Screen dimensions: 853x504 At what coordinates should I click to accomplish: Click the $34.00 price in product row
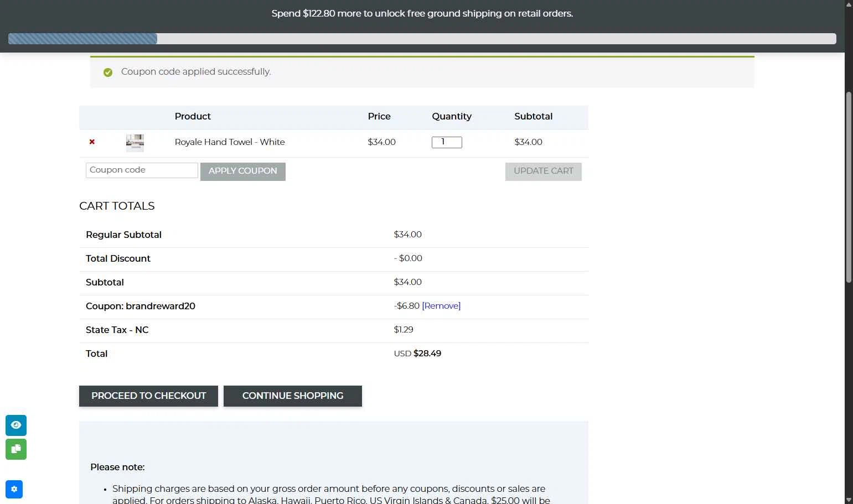point(382,142)
